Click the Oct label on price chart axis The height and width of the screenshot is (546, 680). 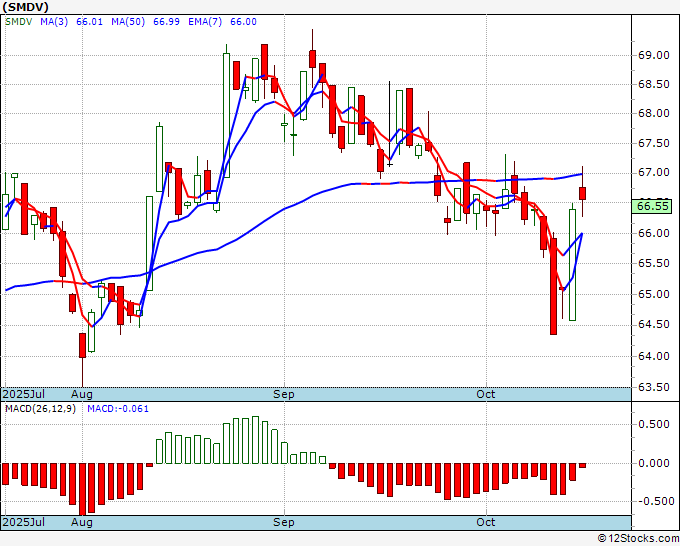(x=485, y=394)
